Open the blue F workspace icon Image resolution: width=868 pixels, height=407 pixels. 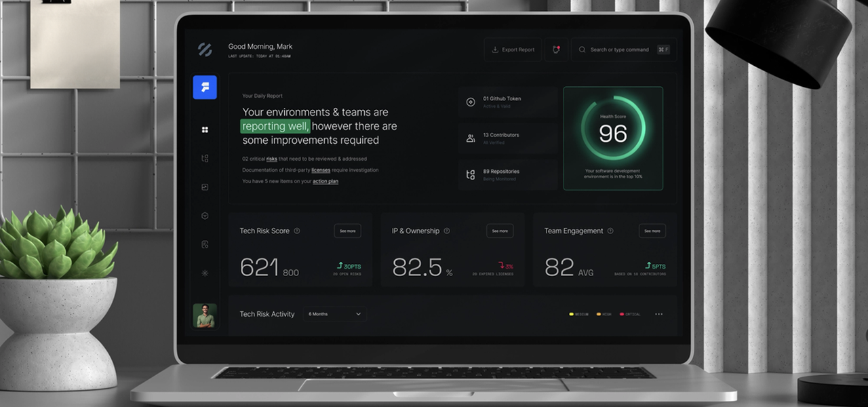point(205,88)
